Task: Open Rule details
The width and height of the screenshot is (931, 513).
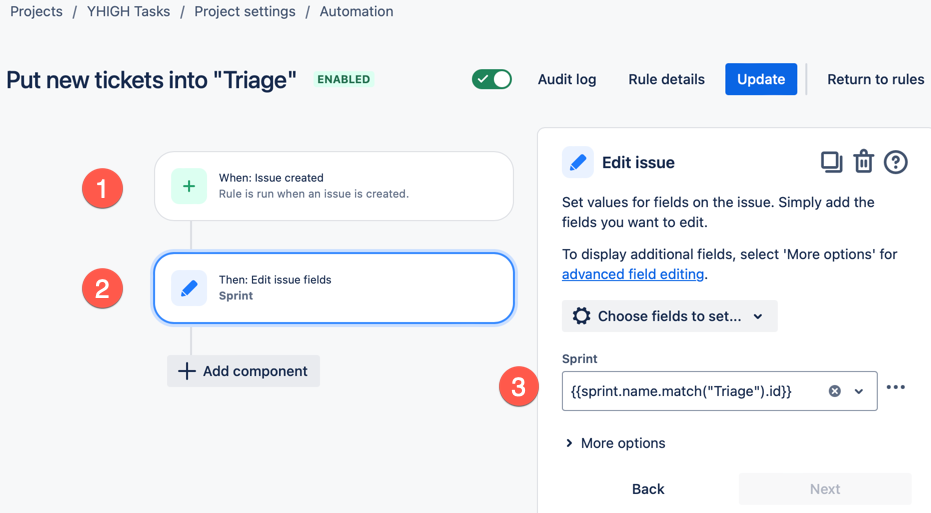Action: 666,80
